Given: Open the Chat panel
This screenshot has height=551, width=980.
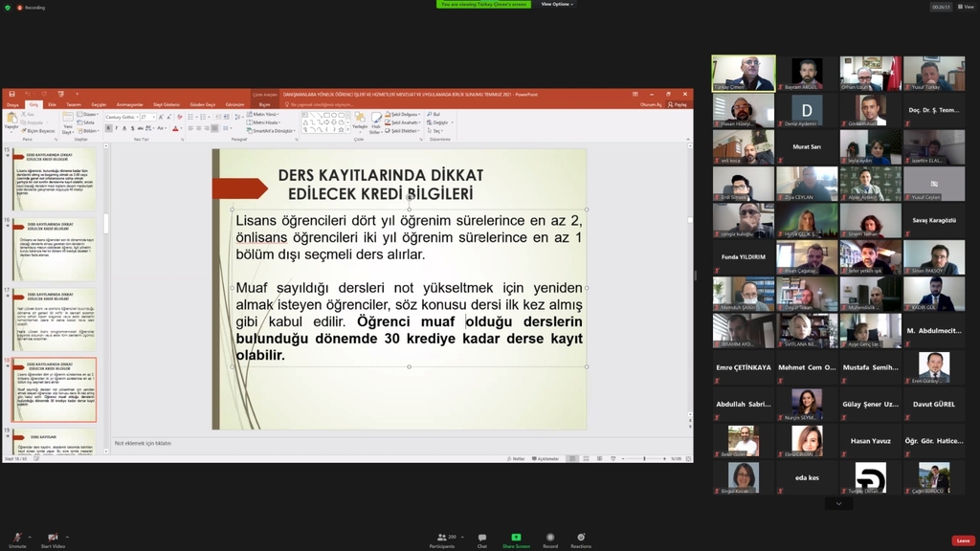Looking at the screenshot, I should coord(481,538).
